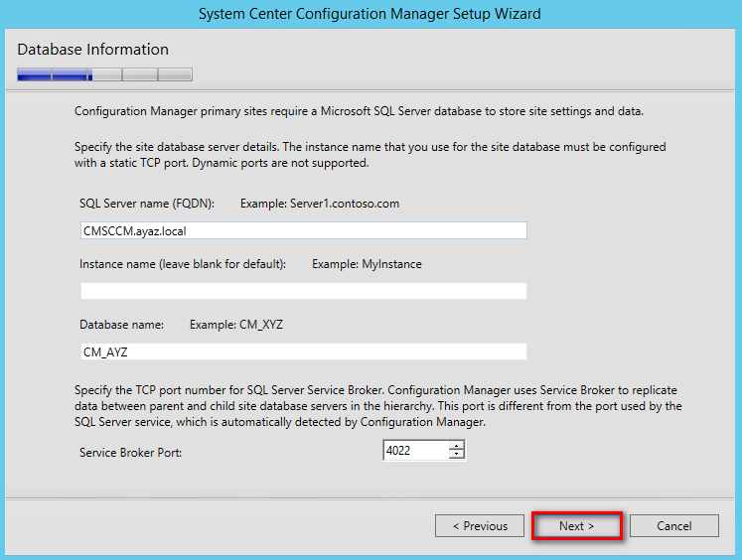Focus the SQL Server name field containing CMSCCM.ayaz.local
This screenshot has height=560, width=742.
pos(303,230)
